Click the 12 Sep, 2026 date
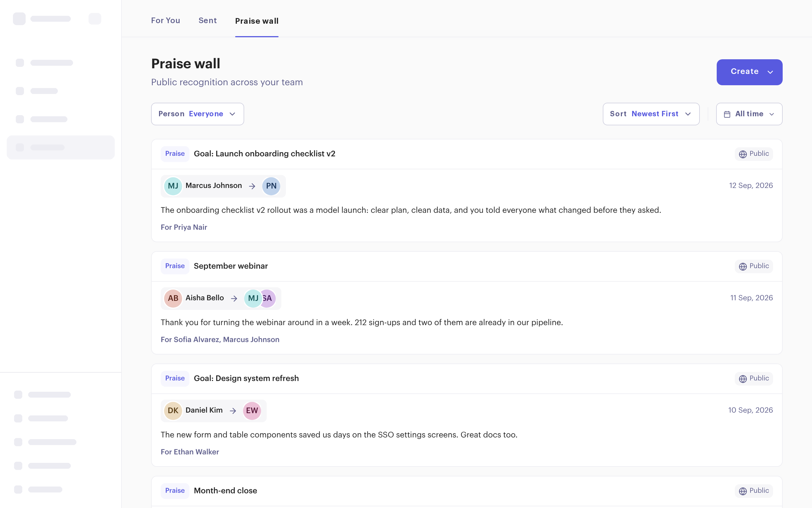812x508 pixels. tap(751, 185)
